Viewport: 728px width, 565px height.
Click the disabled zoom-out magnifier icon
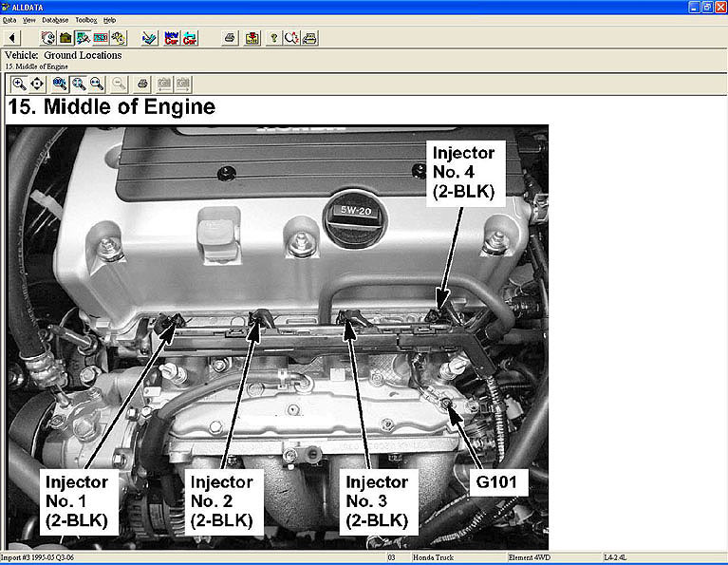coord(120,84)
